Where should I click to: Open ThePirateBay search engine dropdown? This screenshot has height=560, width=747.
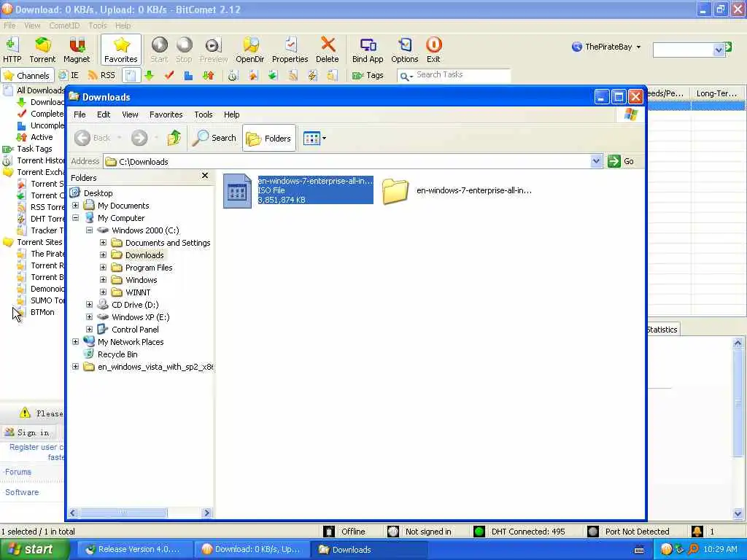(x=606, y=47)
